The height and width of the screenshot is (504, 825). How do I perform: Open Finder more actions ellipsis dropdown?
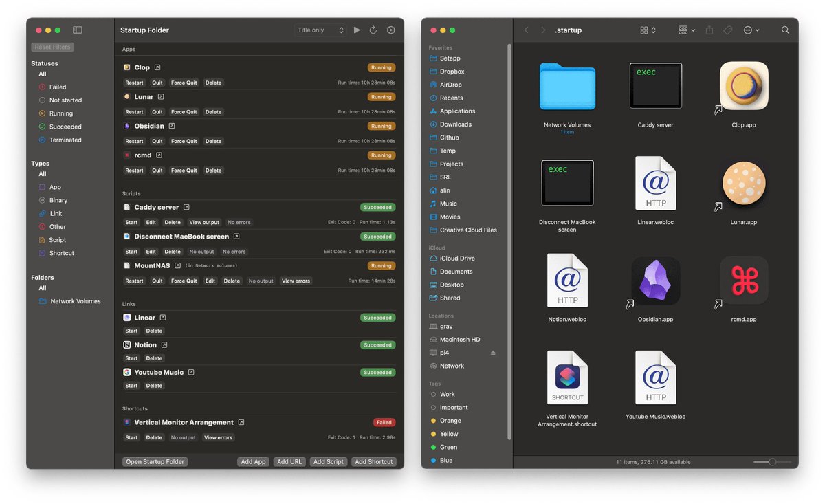click(x=751, y=30)
